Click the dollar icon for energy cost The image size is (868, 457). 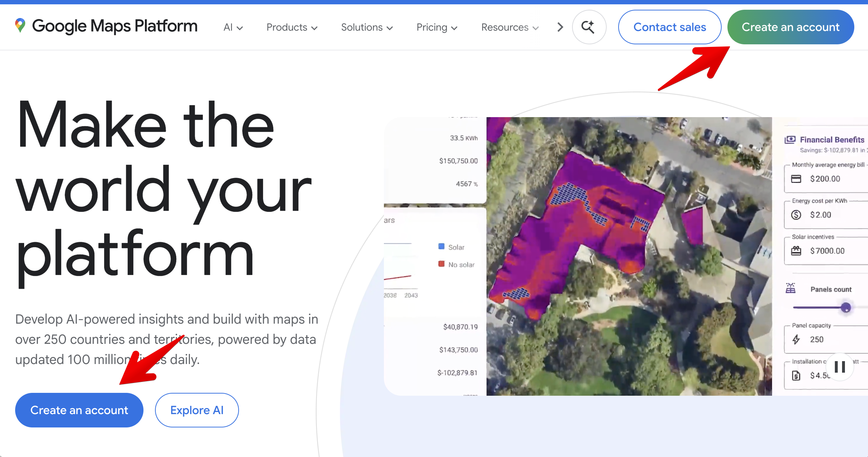[796, 215]
